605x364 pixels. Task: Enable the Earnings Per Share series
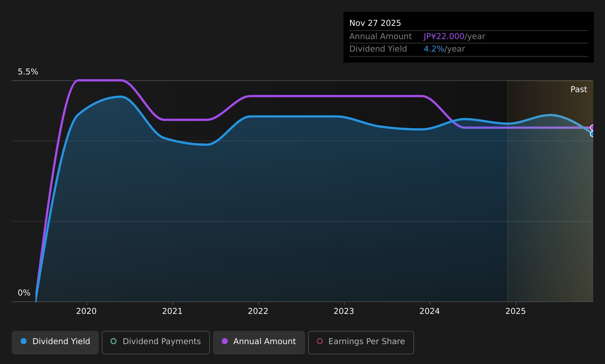click(361, 342)
